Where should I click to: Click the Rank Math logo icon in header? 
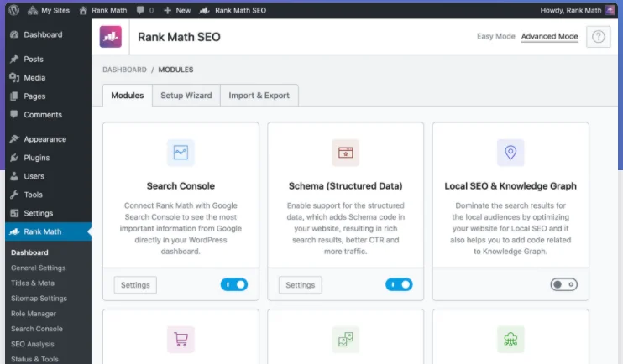pos(111,37)
